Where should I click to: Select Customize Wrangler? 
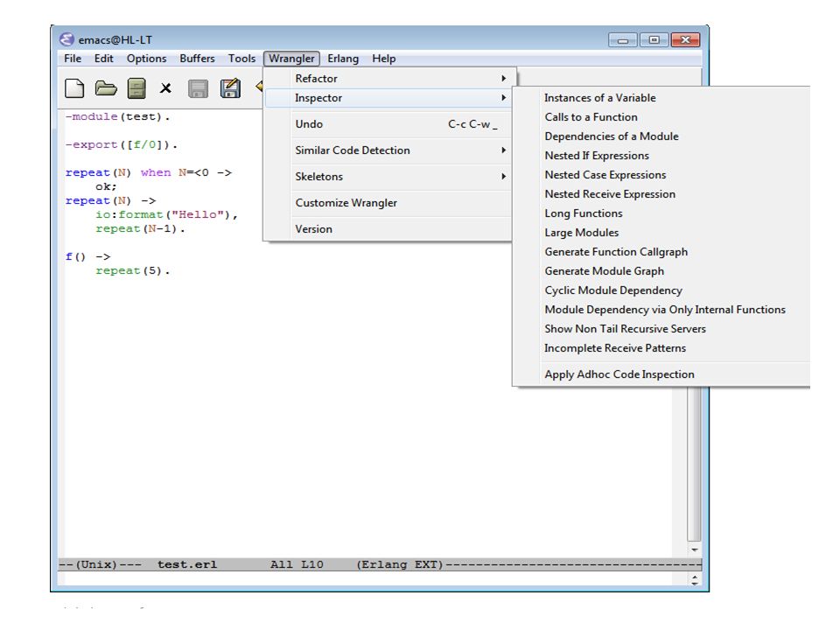tap(388, 202)
